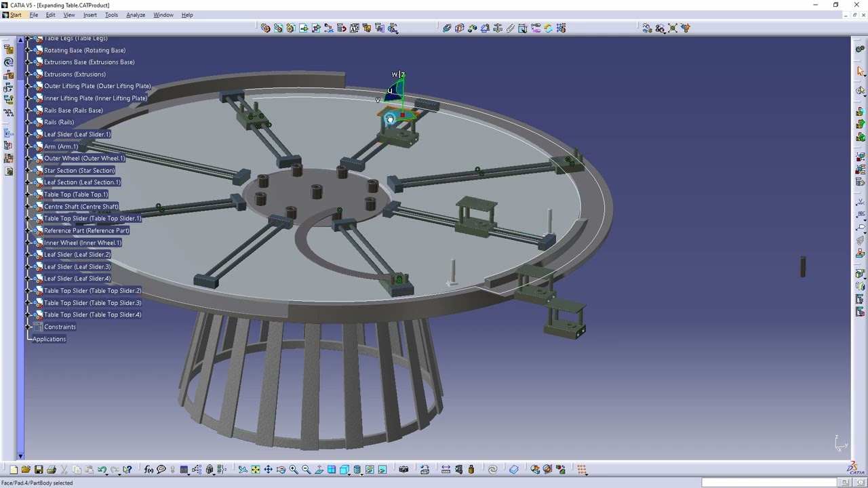Select Outer Wheel (Outer Wheel.1) item
The image size is (868, 488).
(x=84, y=158)
